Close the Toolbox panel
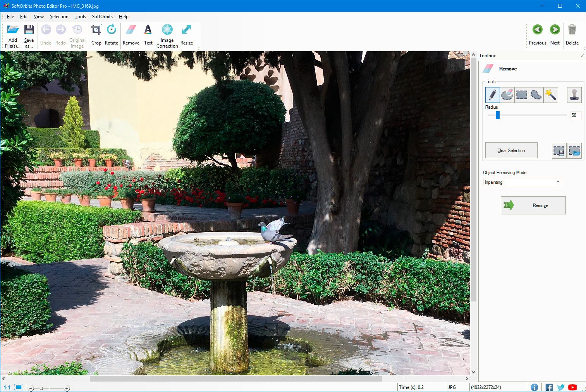 pyautogui.click(x=582, y=56)
